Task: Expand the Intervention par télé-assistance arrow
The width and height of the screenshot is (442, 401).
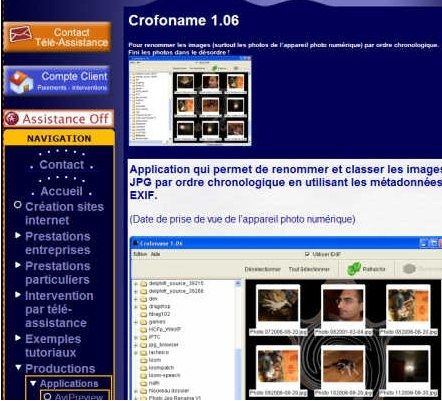Action: pyautogui.click(x=18, y=295)
